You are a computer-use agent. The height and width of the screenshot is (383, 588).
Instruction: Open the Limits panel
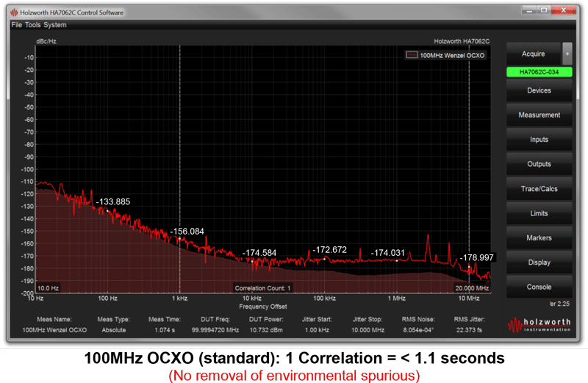tap(539, 213)
